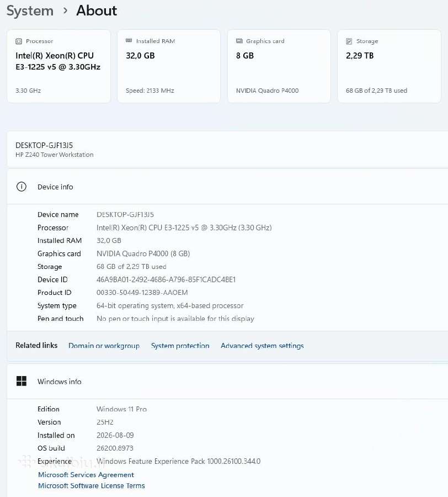Select the processor value in Device info

click(184, 228)
